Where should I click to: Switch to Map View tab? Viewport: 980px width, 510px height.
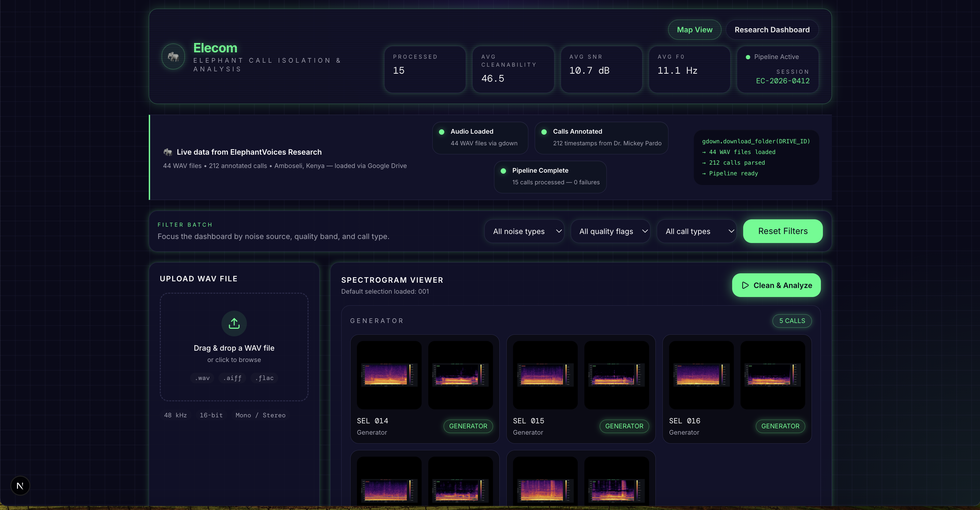point(694,30)
